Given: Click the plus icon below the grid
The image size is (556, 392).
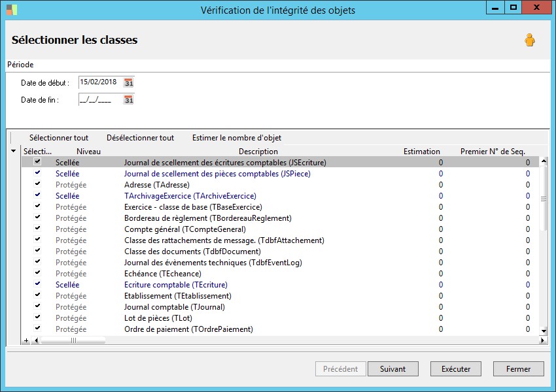Looking at the screenshot, I should click(26, 340).
